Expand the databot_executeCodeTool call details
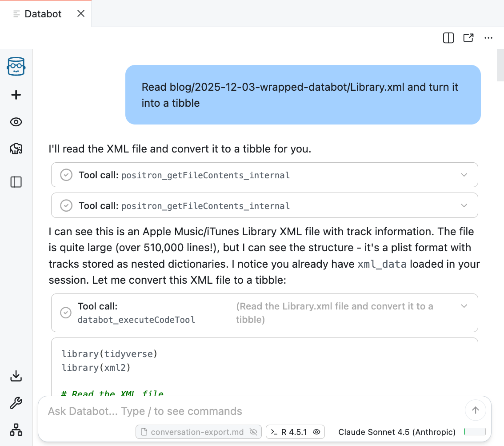Image resolution: width=504 pixels, height=446 pixels. point(464,306)
